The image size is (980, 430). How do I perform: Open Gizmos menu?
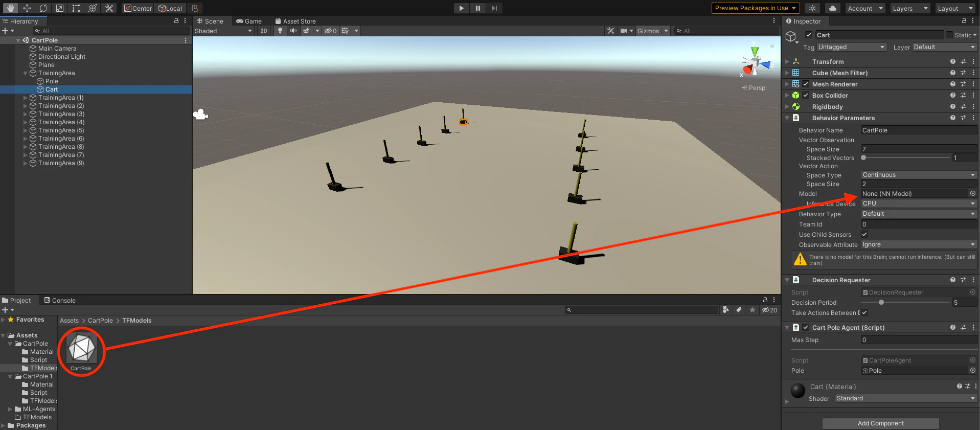[652, 31]
